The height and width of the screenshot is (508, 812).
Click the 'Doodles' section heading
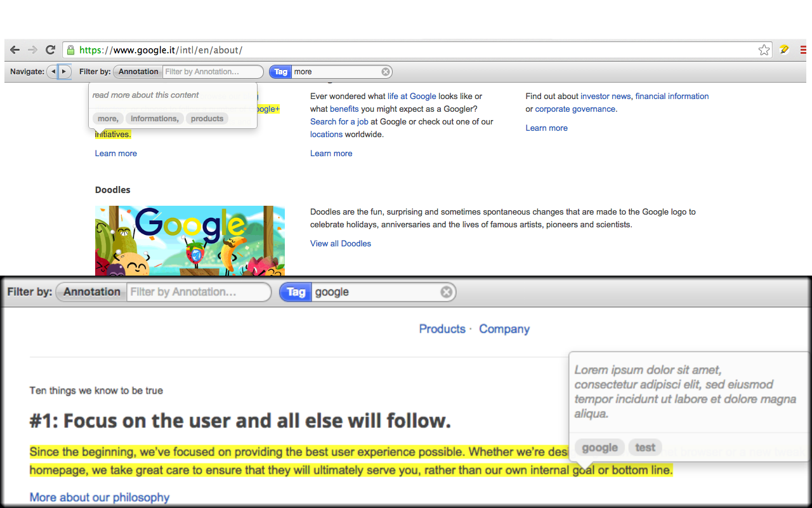pyautogui.click(x=112, y=190)
